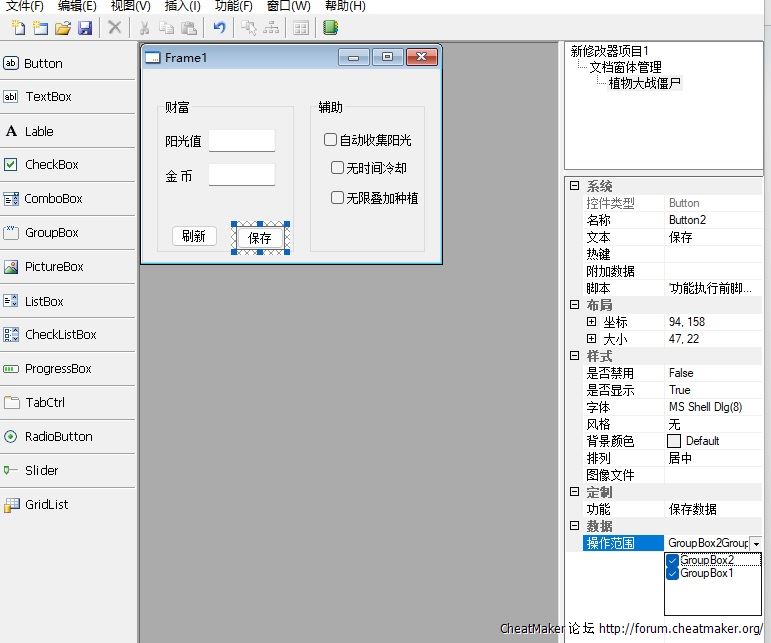Click the 背景颜色 Default color swatch

pyautogui.click(x=674, y=441)
